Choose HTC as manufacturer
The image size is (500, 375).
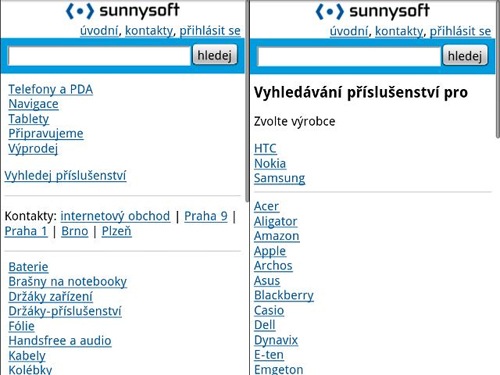[265, 148]
